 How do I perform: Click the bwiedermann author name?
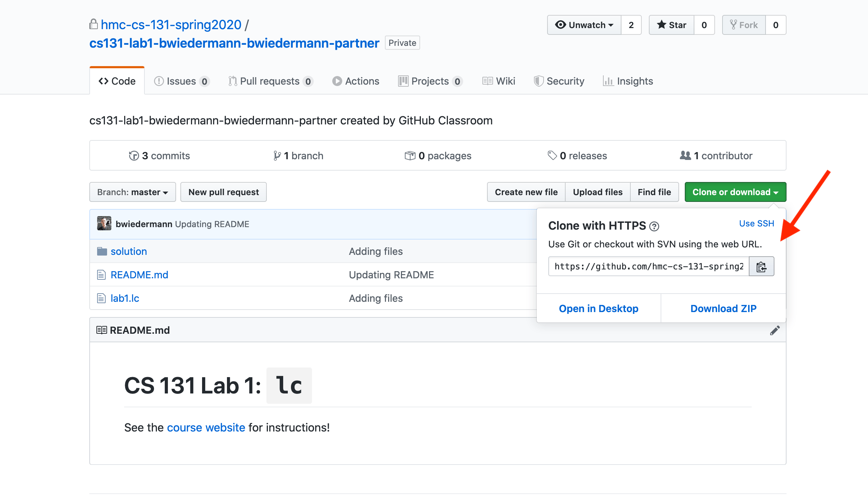point(144,224)
